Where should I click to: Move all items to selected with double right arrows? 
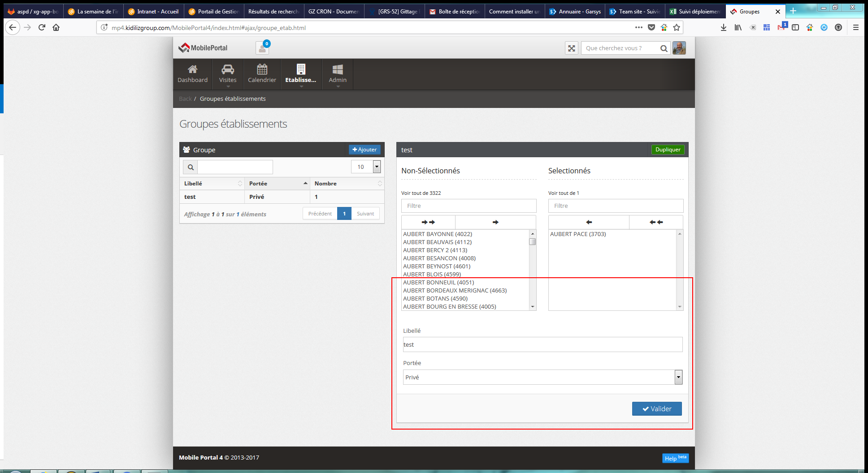click(428, 222)
